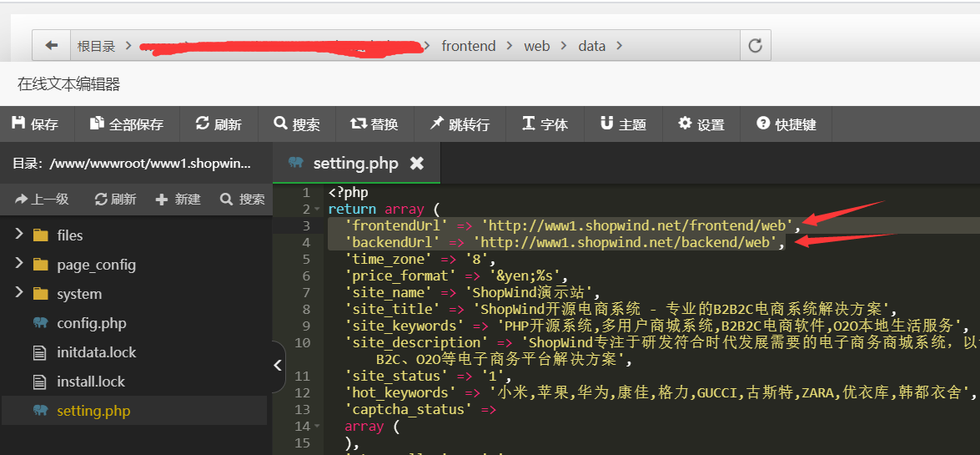Open config.php in file tree

coord(91,323)
